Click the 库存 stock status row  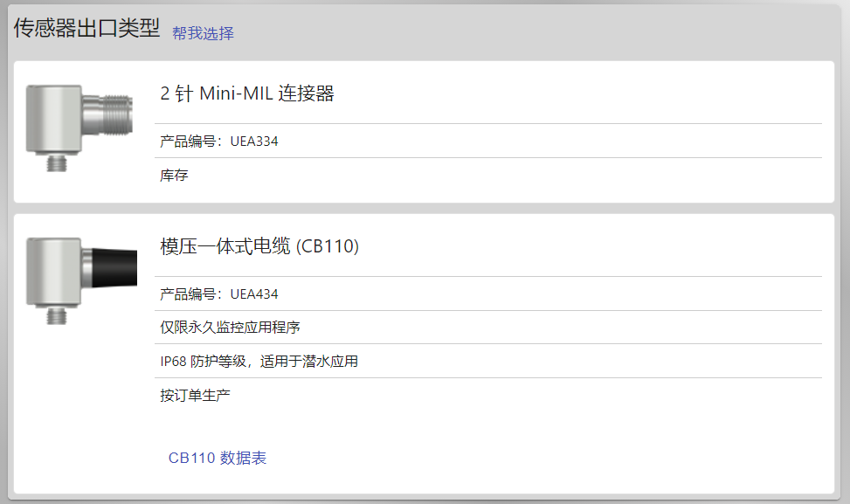point(487,175)
